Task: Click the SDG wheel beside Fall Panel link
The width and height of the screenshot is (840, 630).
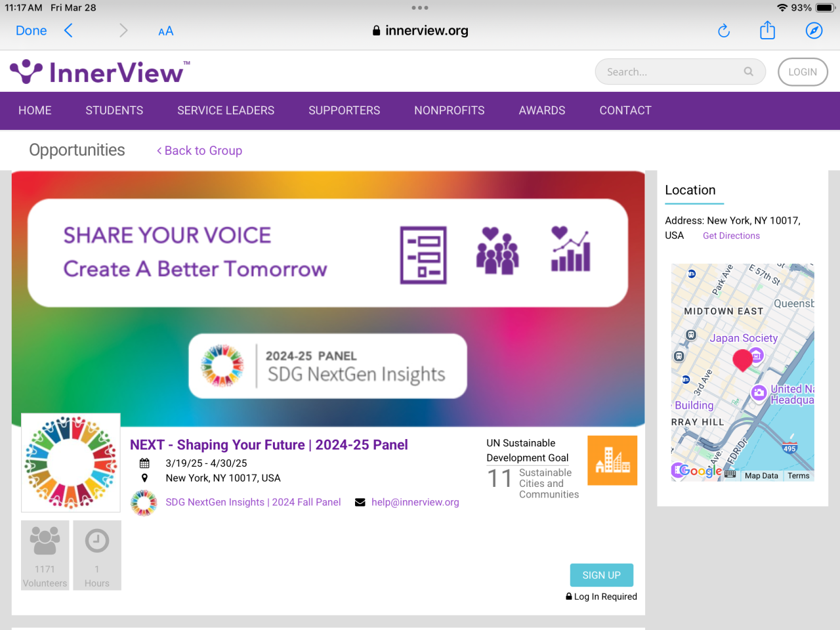Action: tap(144, 503)
